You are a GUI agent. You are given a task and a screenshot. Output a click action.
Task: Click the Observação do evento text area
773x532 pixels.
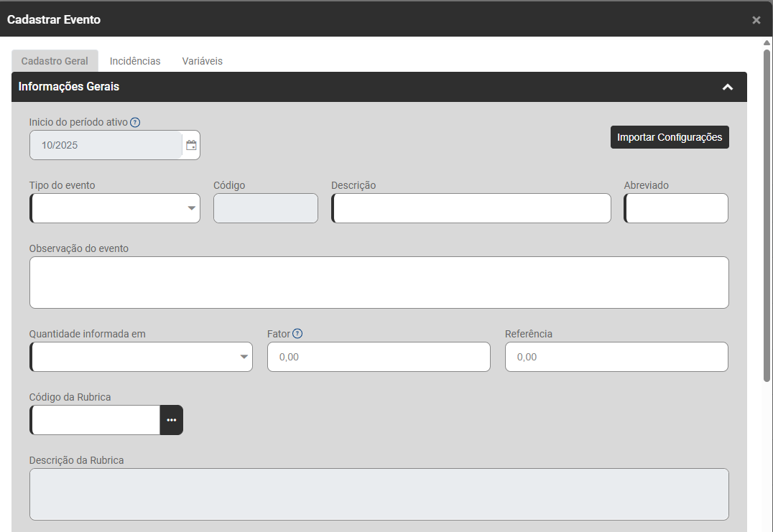[379, 282]
